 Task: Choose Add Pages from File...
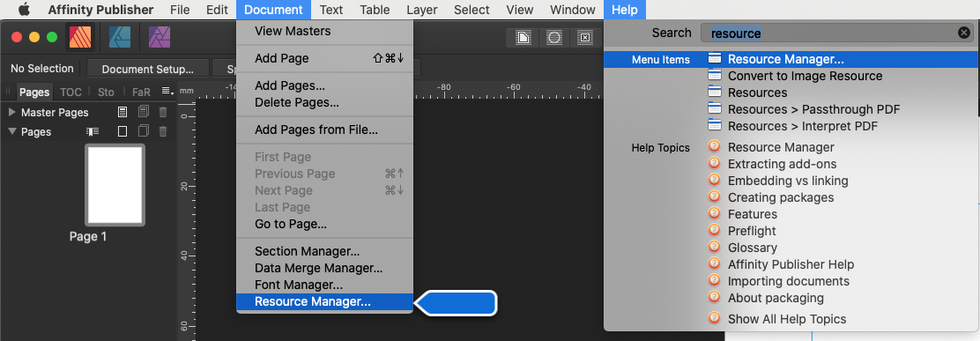(325, 130)
